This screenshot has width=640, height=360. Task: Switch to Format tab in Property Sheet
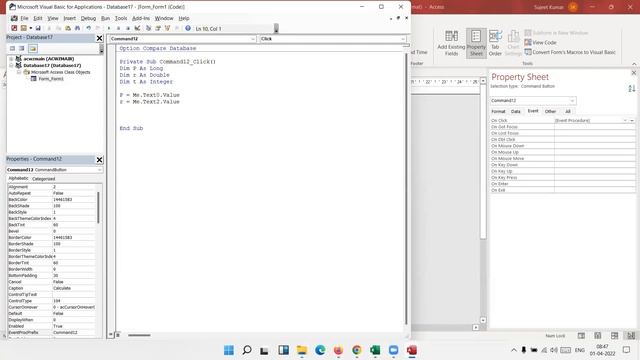tap(498, 111)
